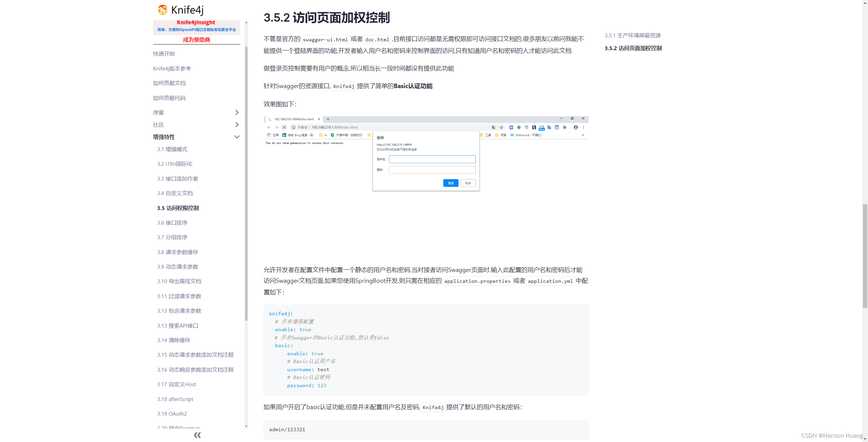868x442 pixels.
Task: Click the Knife4j logo icon
Action: point(162,10)
